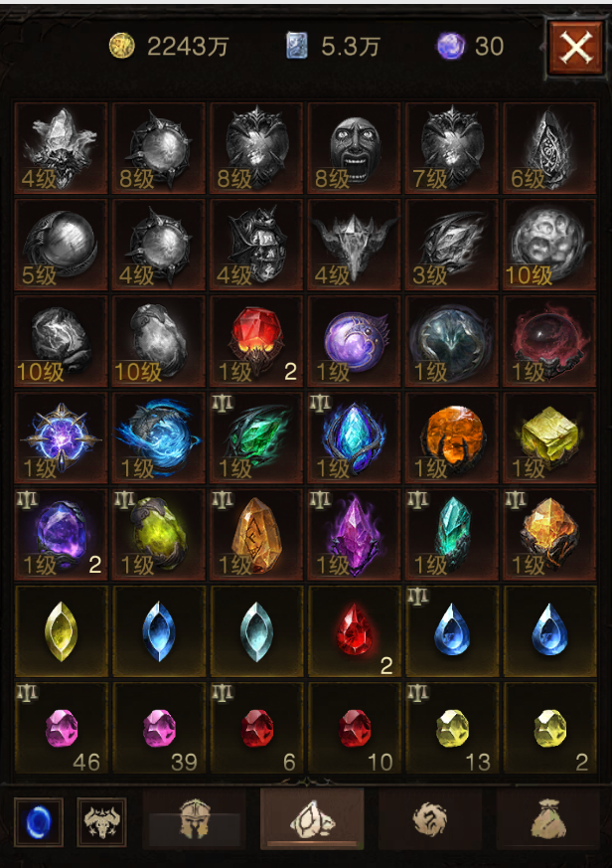Pick the red teardrop gem with count 2
The width and height of the screenshot is (612, 868).
354,631
